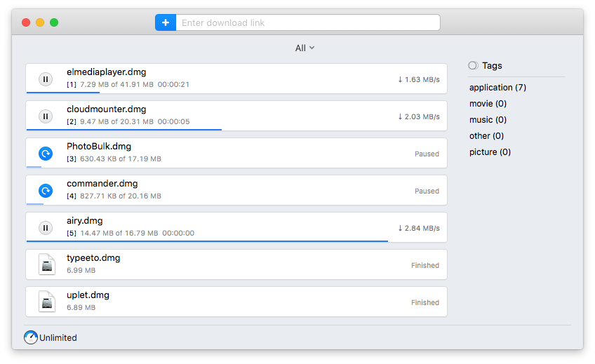This screenshot has height=364, width=595.
Task: Click the Unlimited speed label
Action: click(x=58, y=338)
